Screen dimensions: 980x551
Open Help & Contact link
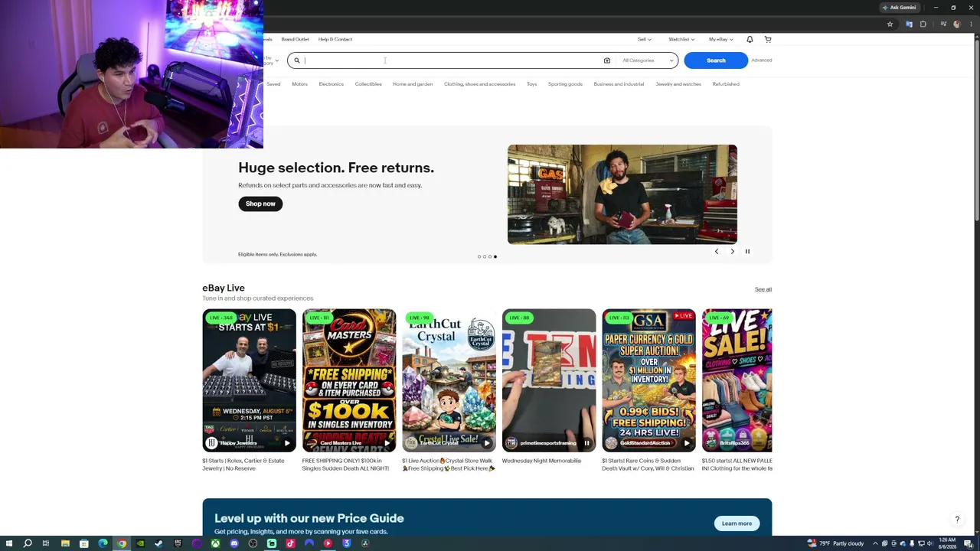(x=335, y=39)
